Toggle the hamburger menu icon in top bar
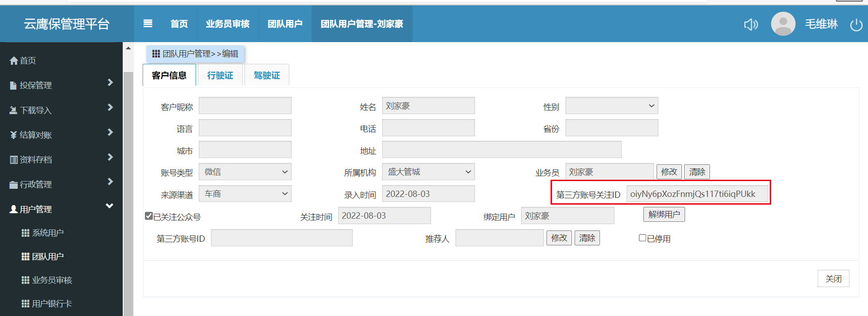868x316 pixels. coord(148,24)
